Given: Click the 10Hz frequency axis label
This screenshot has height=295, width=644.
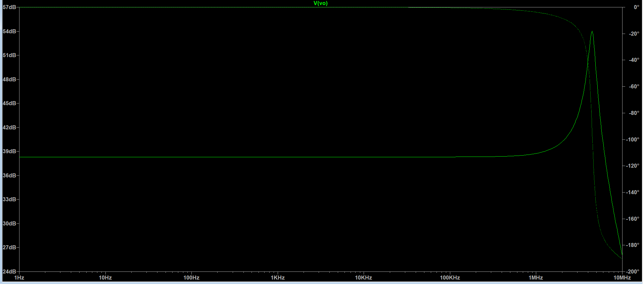Looking at the screenshot, I should 105,278.
